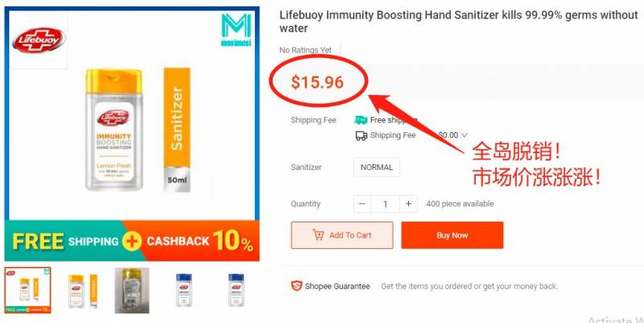Image resolution: width=644 pixels, height=323 pixels.
Task: Click the mosimosi shop logo
Action: click(x=236, y=31)
